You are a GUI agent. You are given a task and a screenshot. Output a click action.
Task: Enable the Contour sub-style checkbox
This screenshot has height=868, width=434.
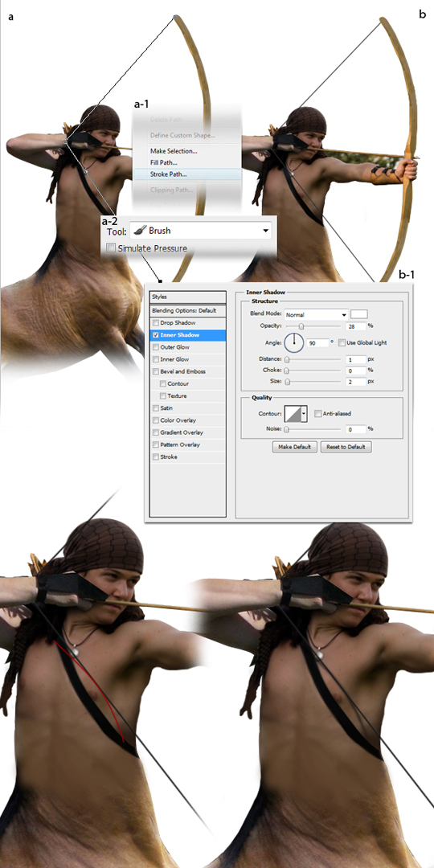coord(162,383)
